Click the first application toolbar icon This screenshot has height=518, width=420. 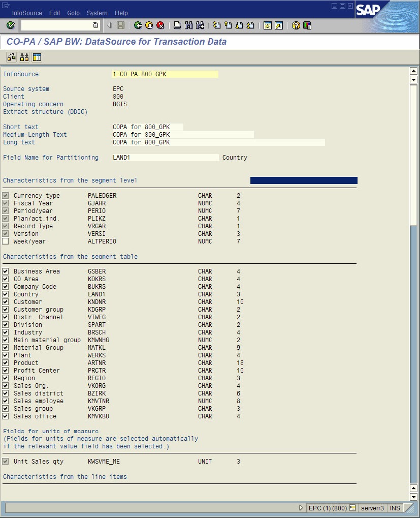tap(12, 57)
